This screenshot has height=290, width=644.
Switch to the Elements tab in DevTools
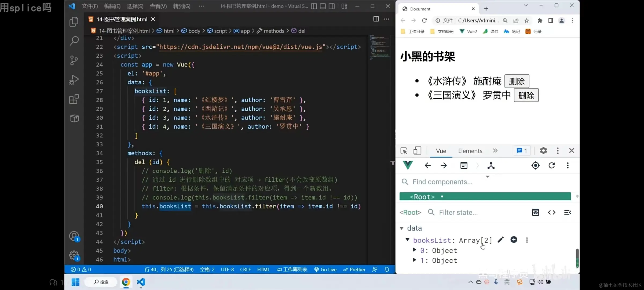click(470, 151)
